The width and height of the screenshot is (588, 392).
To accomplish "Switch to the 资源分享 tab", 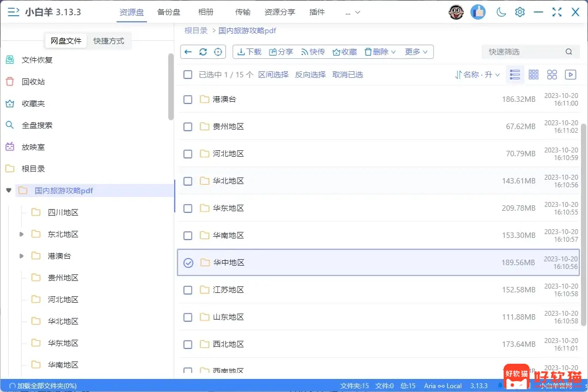I will 280,13.
